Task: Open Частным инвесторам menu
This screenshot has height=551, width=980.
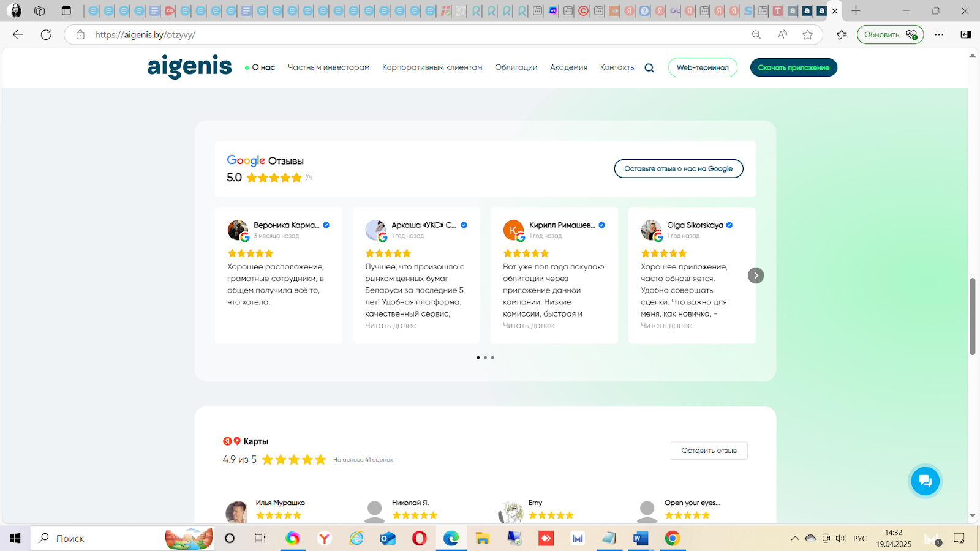Action: (329, 67)
